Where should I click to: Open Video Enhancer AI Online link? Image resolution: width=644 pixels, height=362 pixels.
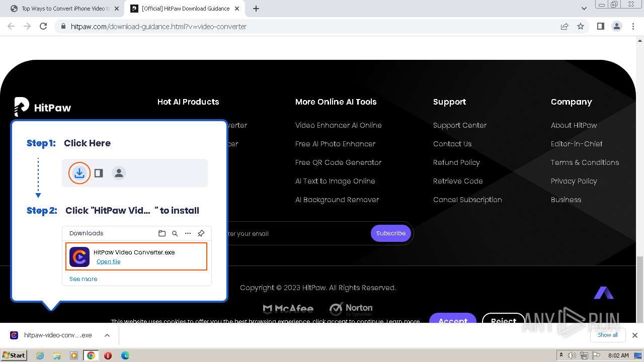338,125
